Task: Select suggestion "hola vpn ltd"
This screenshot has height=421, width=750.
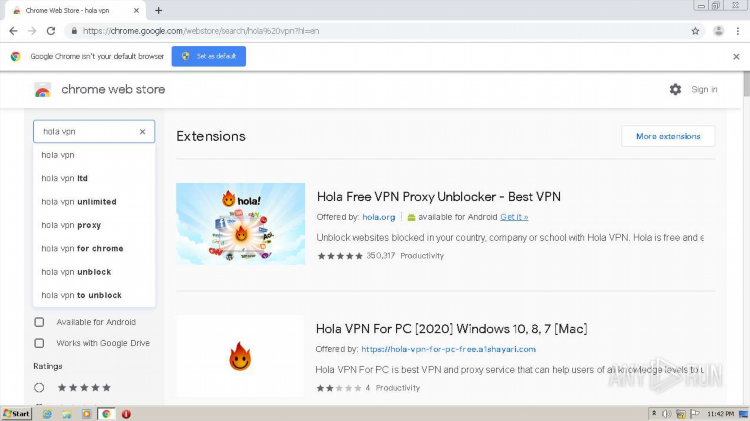Action: click(94, 178)
